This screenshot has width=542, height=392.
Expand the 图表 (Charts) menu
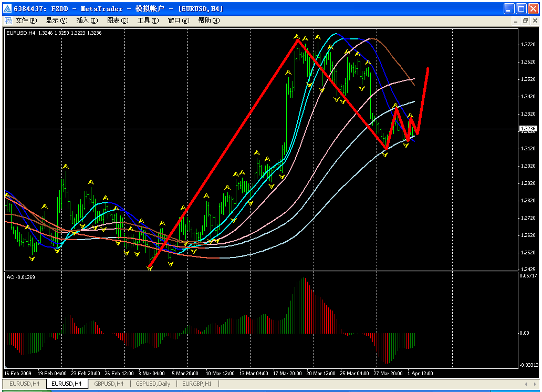[x=118, y=20]
